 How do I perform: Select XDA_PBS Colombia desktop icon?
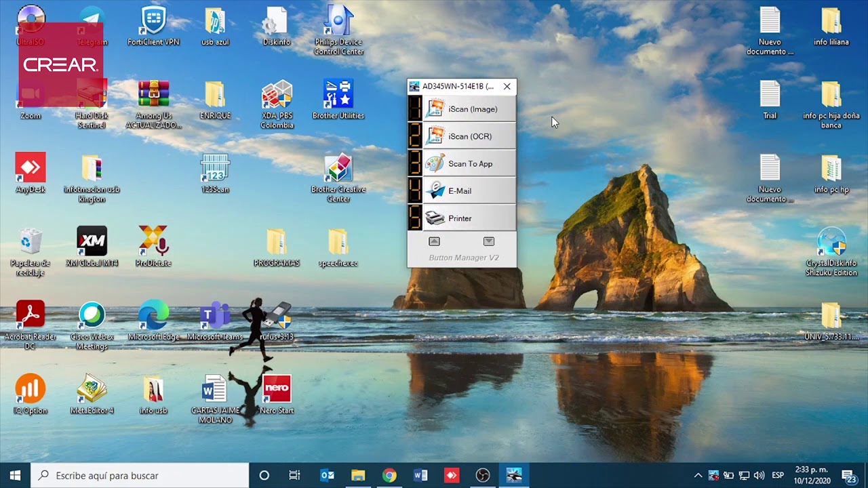[277, 104]
